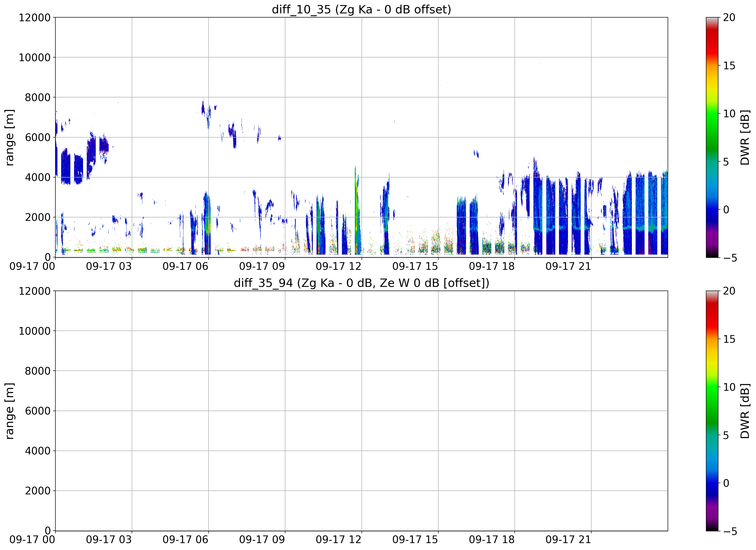Click the "09-17 18" time tick under diff_35_94
Viewport: 756px width, 550px height.
tap(492, 540)
